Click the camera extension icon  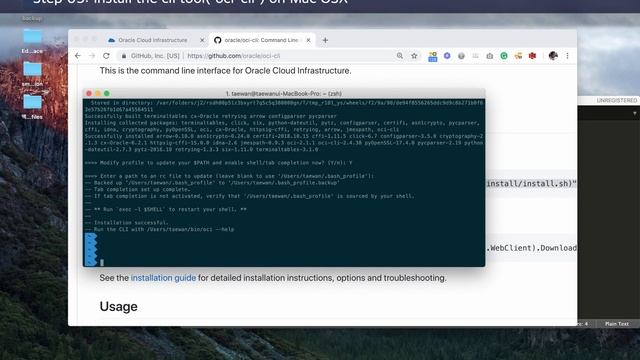point(489,56)
